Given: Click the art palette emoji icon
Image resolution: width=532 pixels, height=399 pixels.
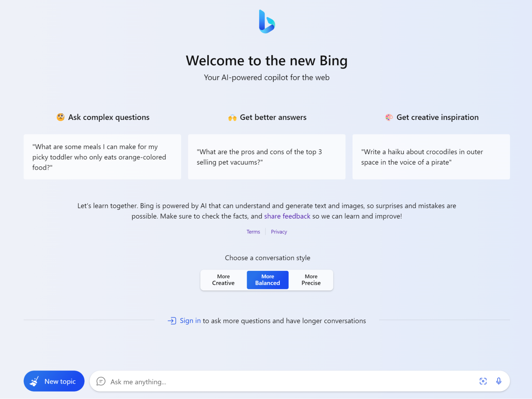Looking at the screenshot, I should (389, 117).
